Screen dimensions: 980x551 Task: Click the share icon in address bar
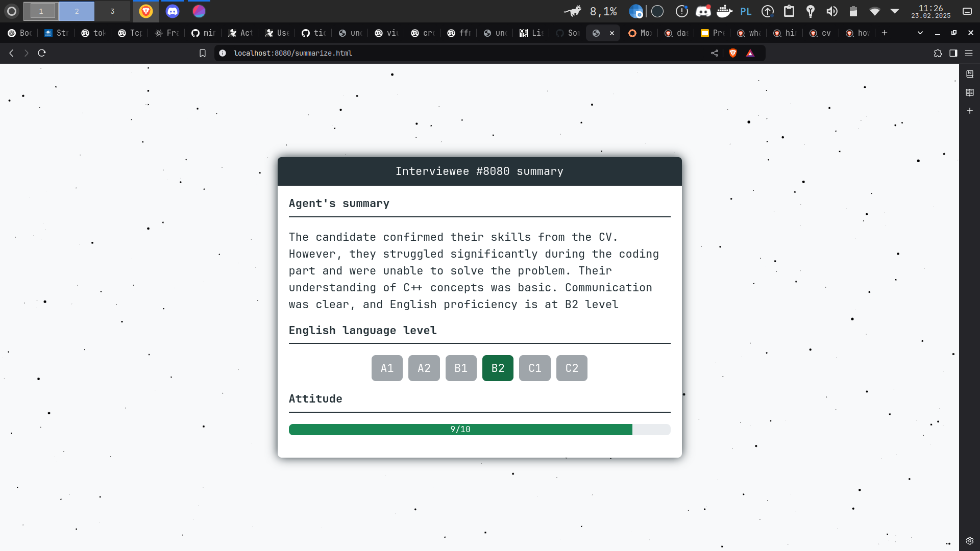click(x=715, y=53)
